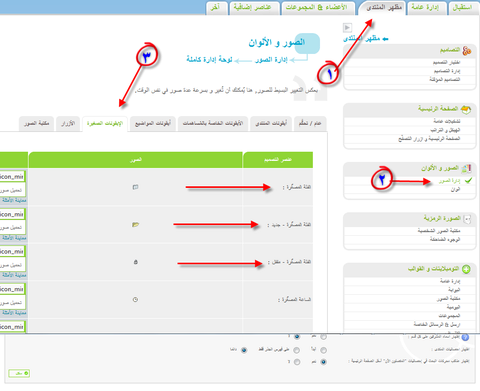The height and width of the screenshot is (391, 480).
Task: Click the house icon beside الصفحة الرئيسية
Action: (x=466, y=109)
